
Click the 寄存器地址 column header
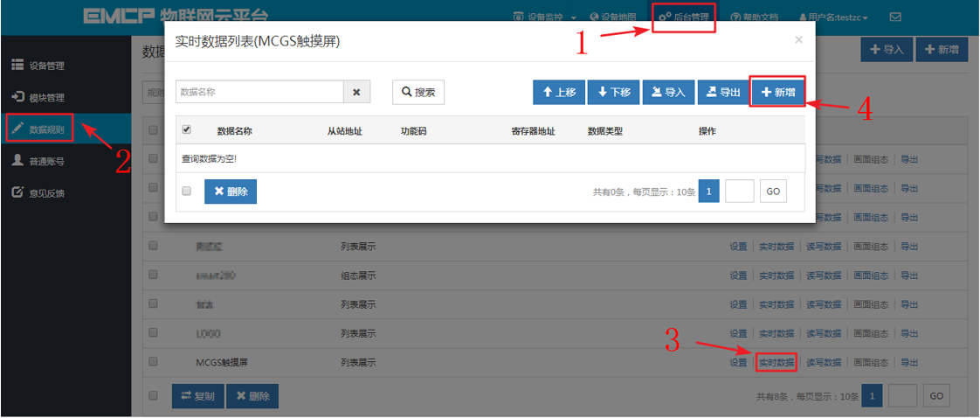pos(533,131)
